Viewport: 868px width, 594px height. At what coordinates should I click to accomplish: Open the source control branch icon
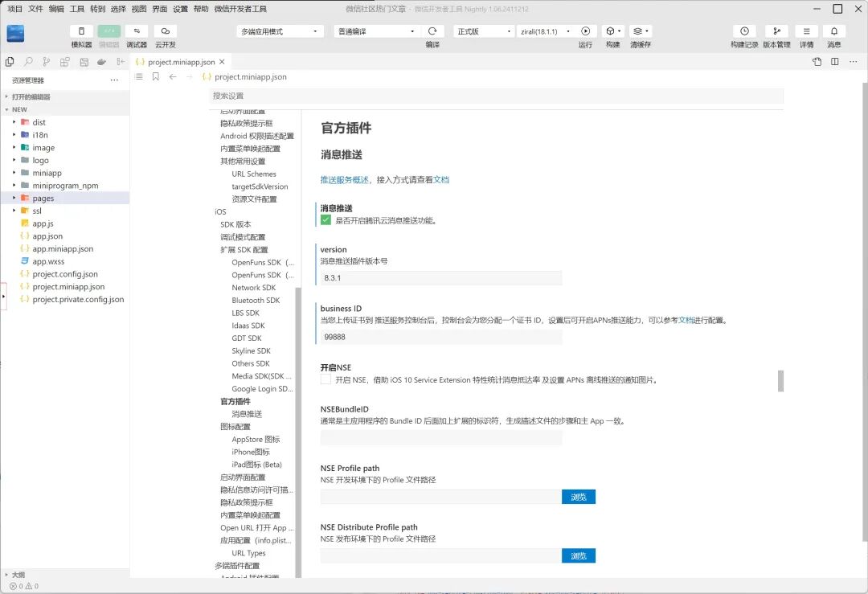click(x=47, y=62)
